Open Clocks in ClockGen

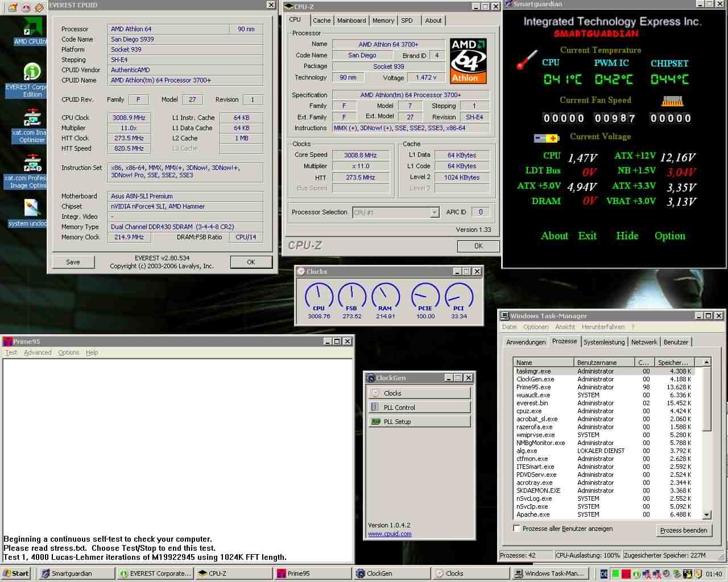pos(419,393)
